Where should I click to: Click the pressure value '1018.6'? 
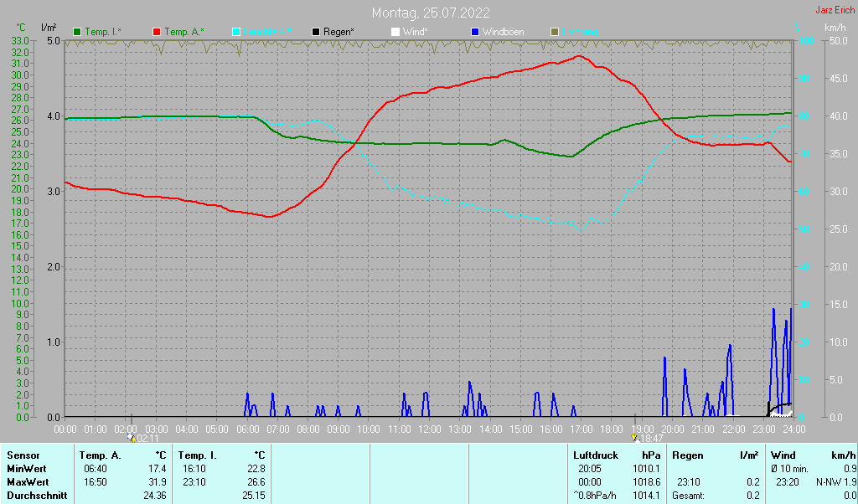(648, 483)
